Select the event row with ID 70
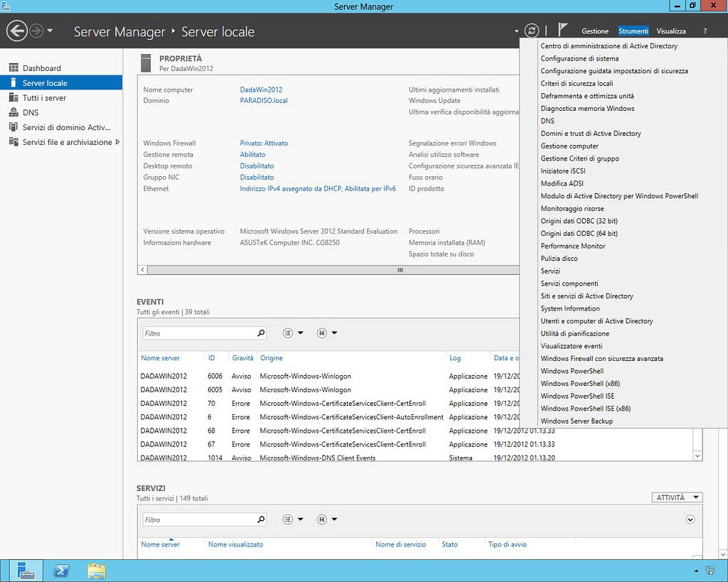This screenshot has height=582, width=728. [x=330, y=404]
